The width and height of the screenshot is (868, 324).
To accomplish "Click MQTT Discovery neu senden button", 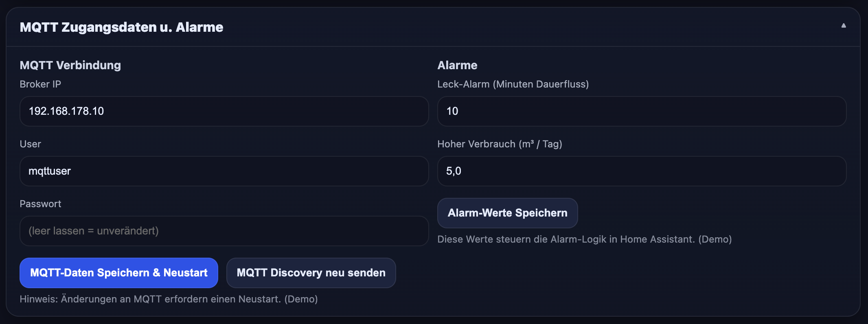I will coord(311,273).
